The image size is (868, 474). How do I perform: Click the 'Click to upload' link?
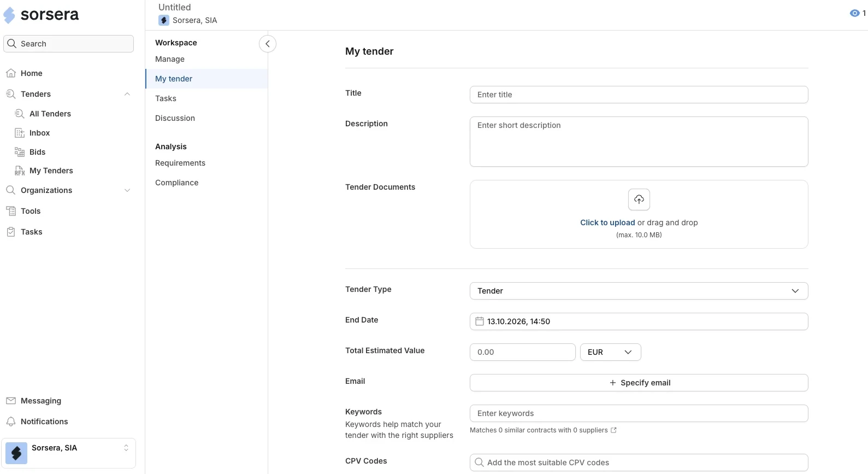[607, 223]
